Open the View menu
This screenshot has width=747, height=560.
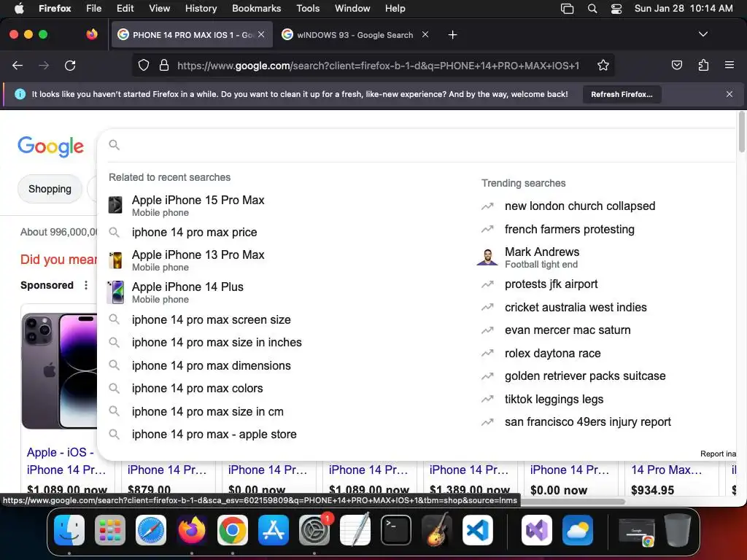click(x=159, y=8)
